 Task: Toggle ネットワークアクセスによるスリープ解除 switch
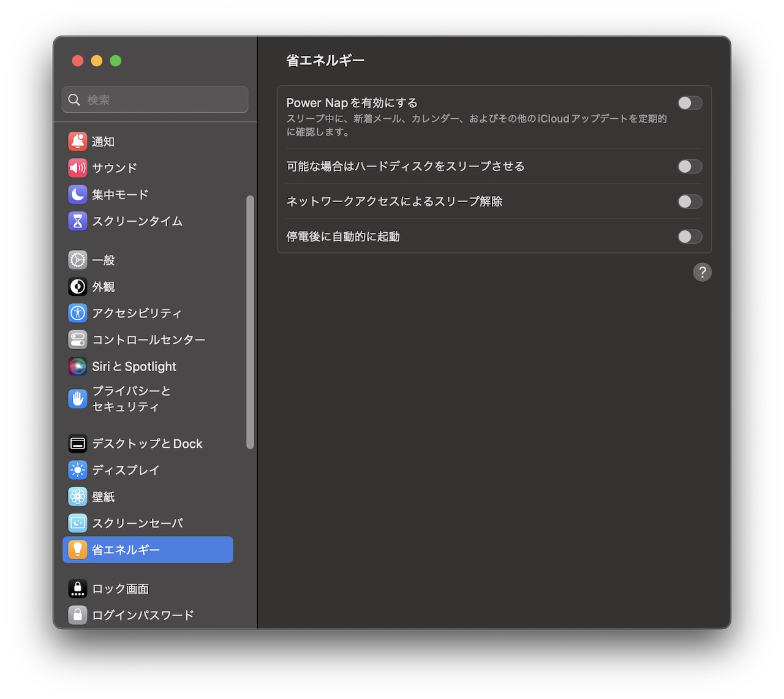[690, 202]
